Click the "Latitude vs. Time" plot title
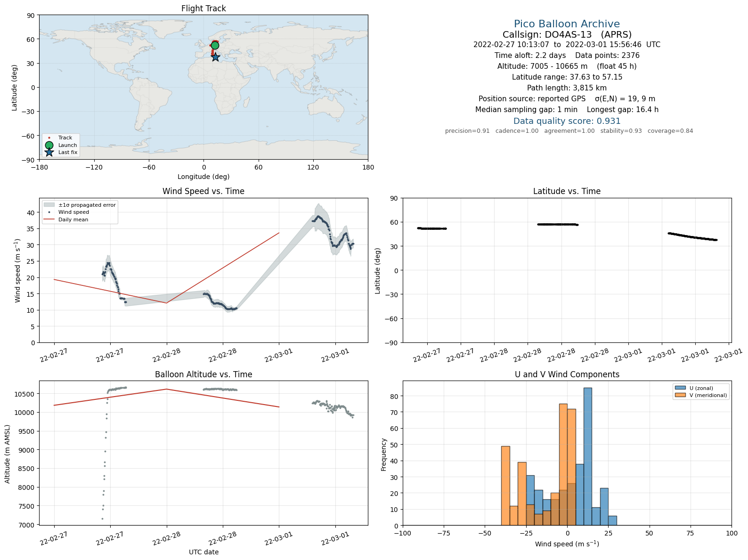The image size is (748, 560). [x=567, y=191]
